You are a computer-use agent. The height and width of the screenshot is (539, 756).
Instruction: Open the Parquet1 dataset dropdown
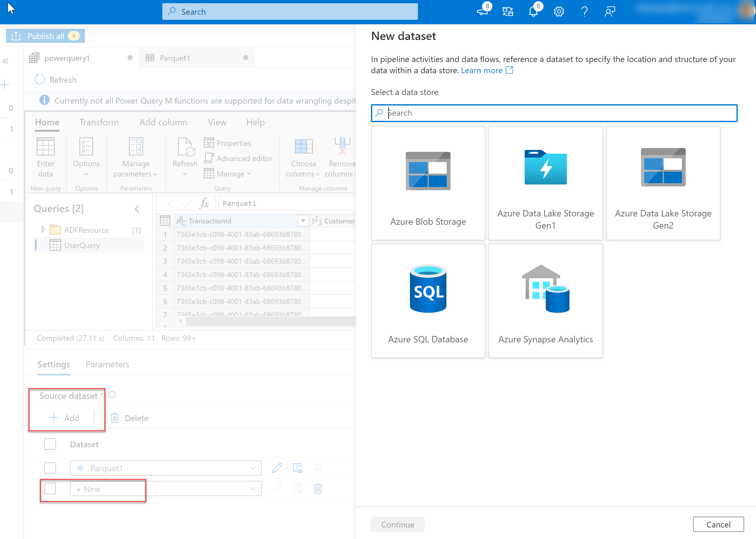pyautogui.click(x=253, y=468)
